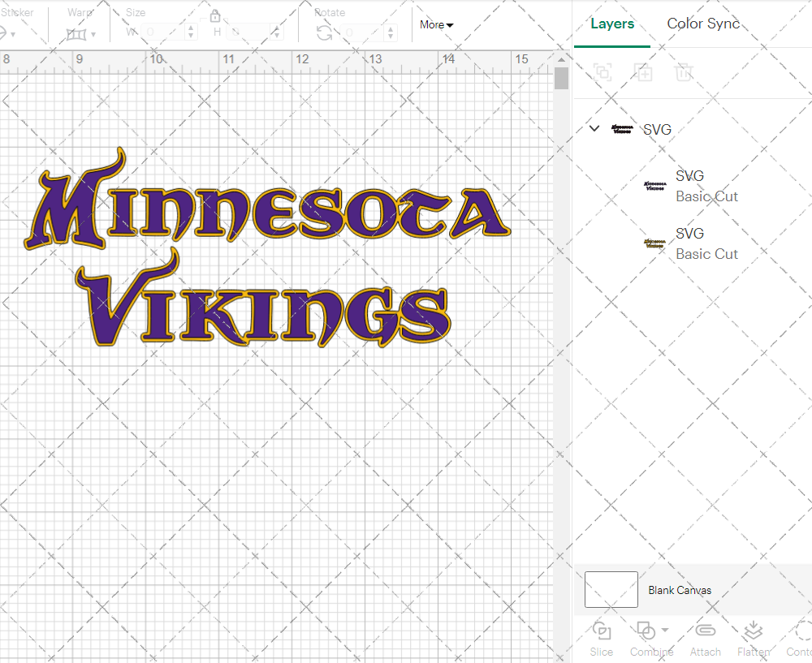
Task: Toggle the aspect ratio lock icon
Action: 215,16
